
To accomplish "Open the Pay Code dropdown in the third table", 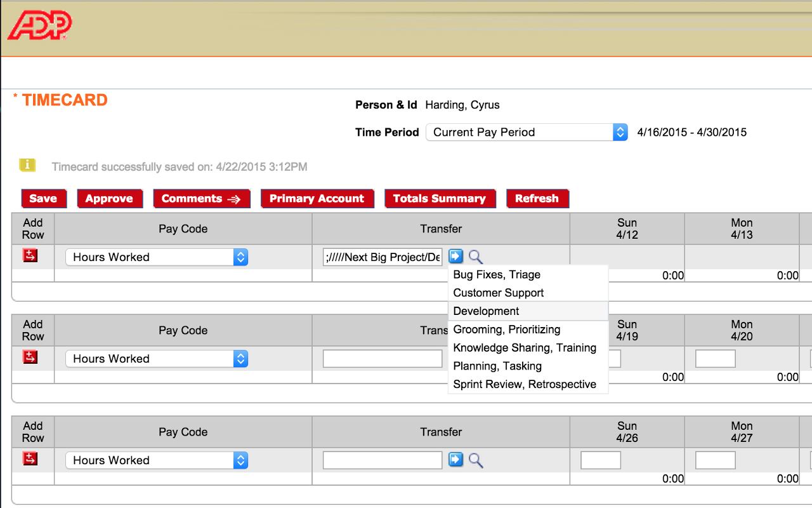I will tap(240, 460).
